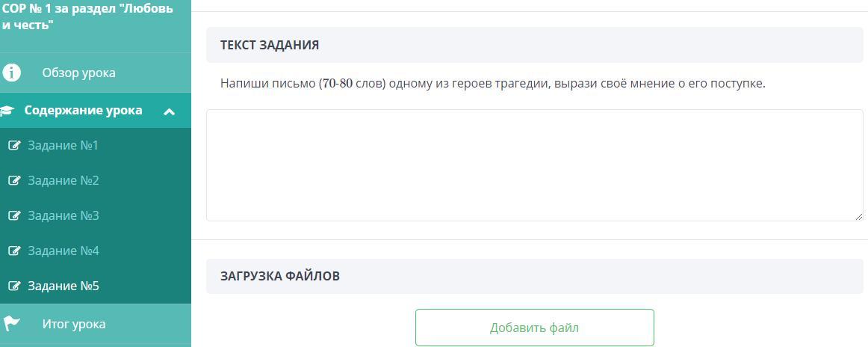Image resolution: width=868 pixels, height=347 pixels.
Task: Focus the letter answer text area
Action: pos(534,165)
